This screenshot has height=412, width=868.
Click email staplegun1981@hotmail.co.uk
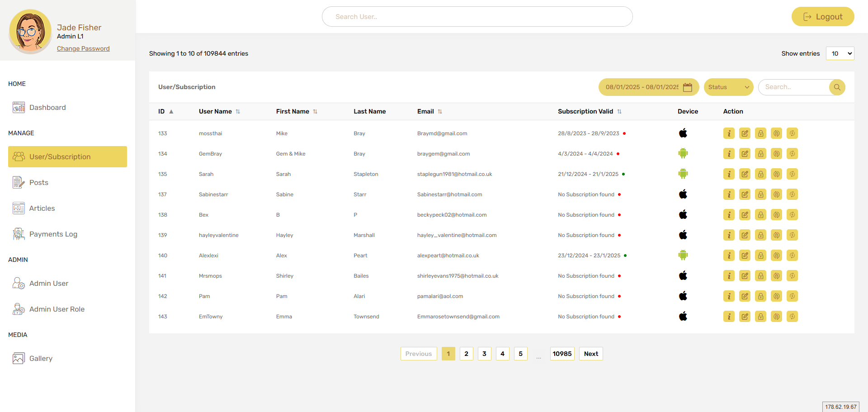coord(455,174)
